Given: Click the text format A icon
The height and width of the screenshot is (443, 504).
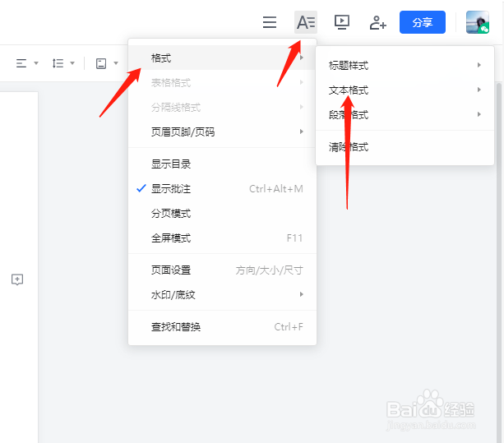Looking at the screenshot, I should (x=306, y=22).
